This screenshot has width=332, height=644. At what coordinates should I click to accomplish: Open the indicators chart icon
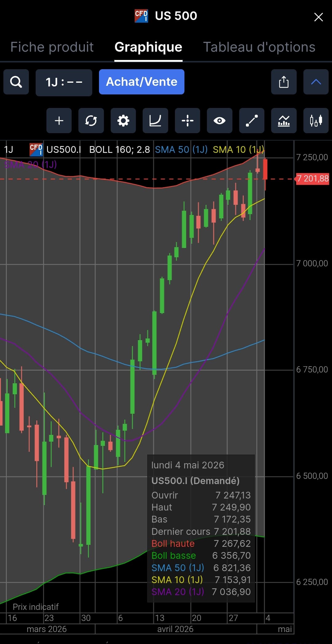(284, 121)
